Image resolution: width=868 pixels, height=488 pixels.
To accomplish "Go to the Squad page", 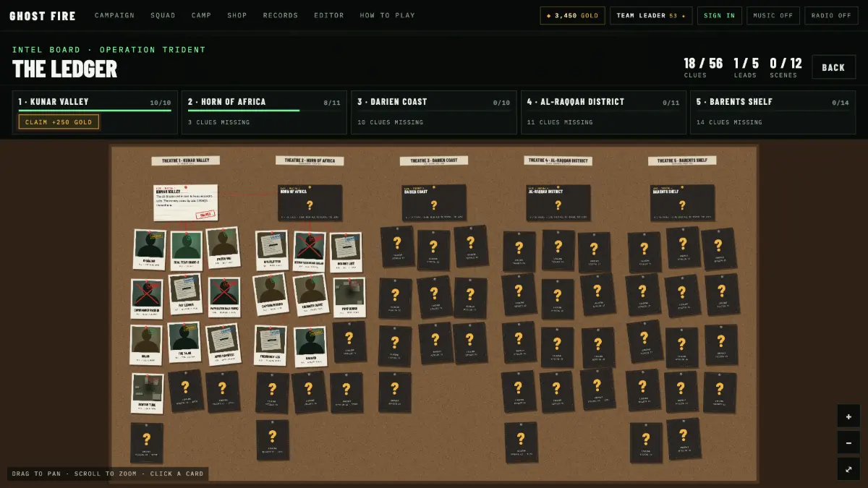I will pos(163,15).
